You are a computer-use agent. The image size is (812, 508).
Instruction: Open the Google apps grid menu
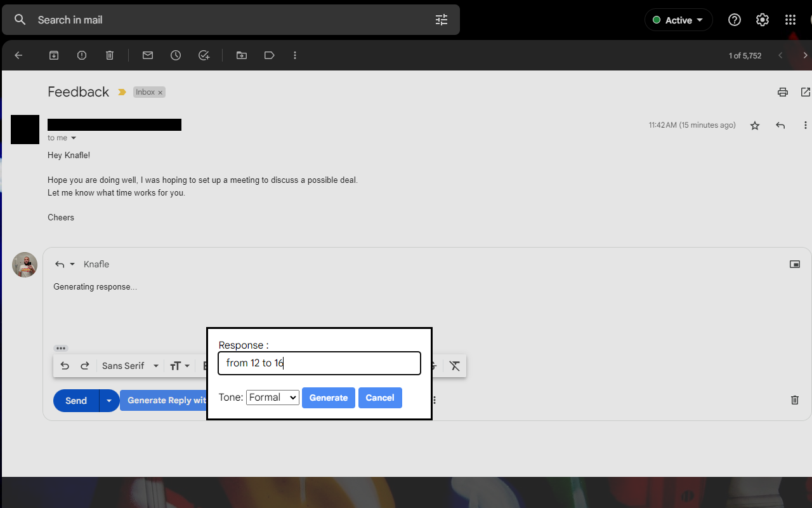pos(790,20)
